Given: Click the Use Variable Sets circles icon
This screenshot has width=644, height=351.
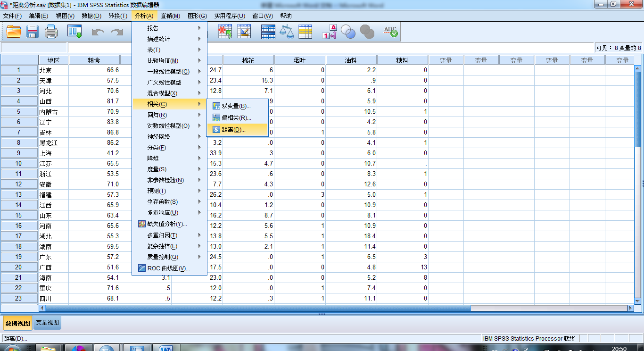Looking at the screenshot, I should (348, 32).
